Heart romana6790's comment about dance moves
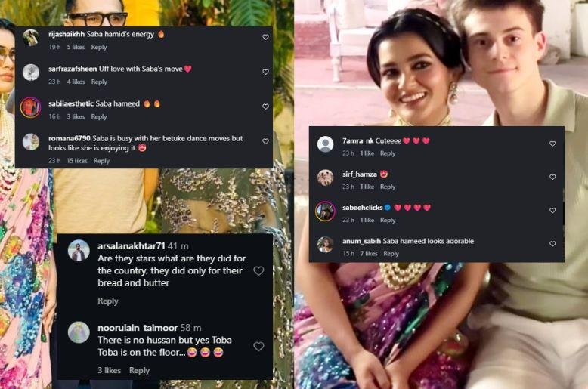588x389 pixels. [265, 141]
